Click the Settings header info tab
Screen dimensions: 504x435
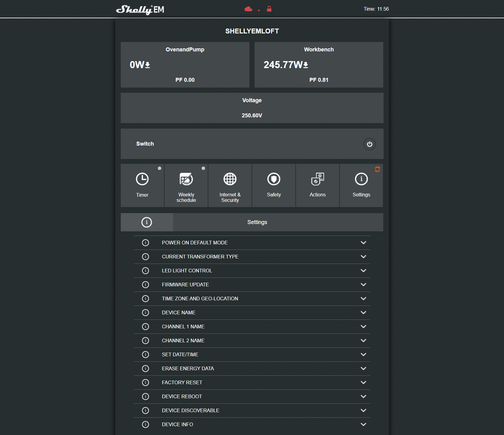tap(147, 222)
